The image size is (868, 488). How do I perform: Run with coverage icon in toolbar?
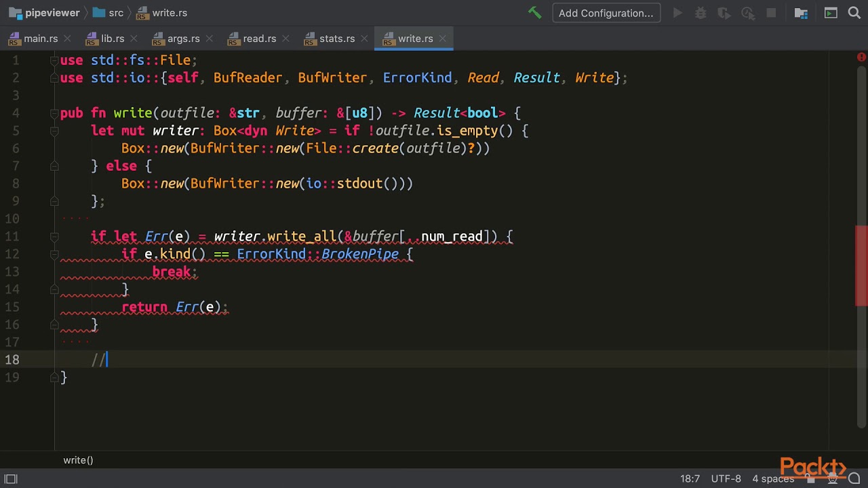click(724, 13)
